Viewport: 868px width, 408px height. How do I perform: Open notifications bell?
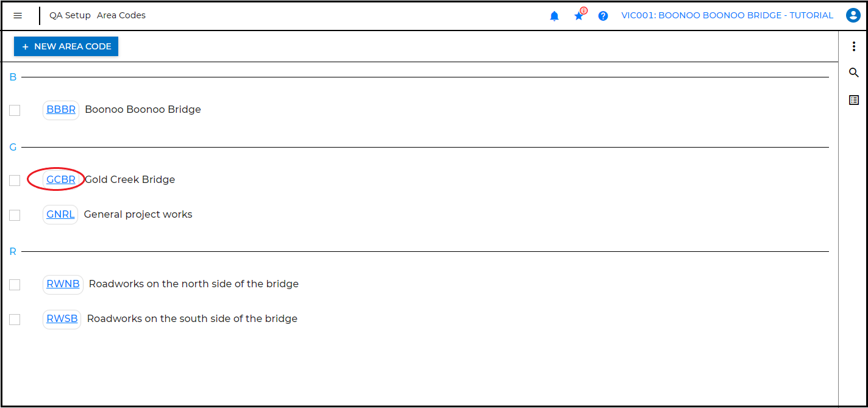pos(554,16)
